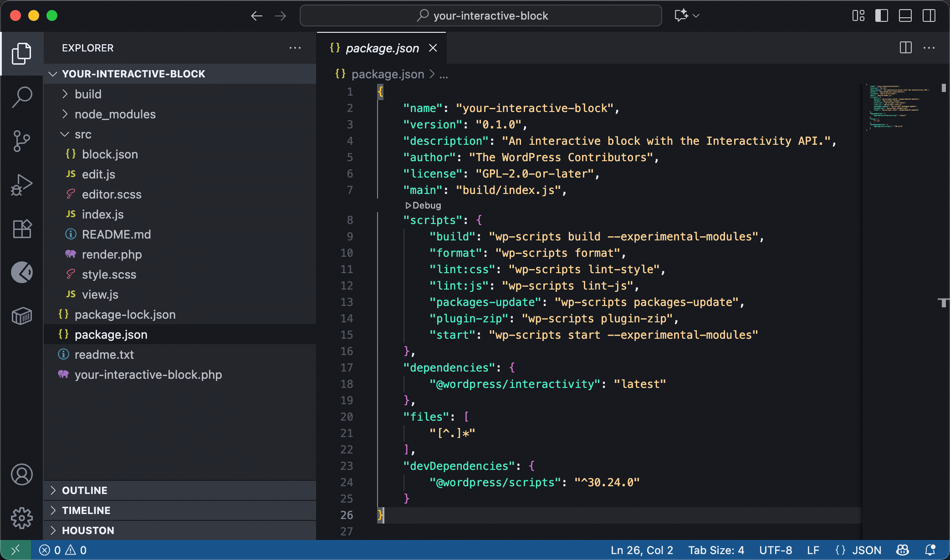This screenshot has height=560, width=950.
Task: Open the Search view
Action: pyautogui.click(x=21, y=97)
